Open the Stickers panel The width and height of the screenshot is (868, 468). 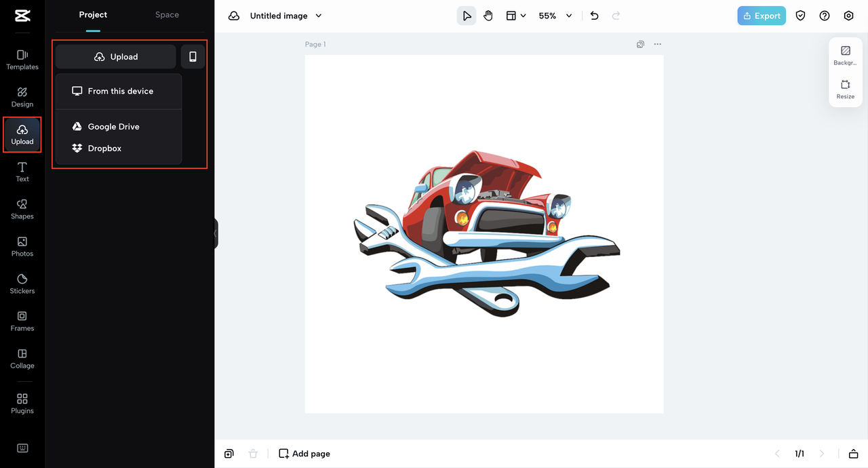coord(22,284)
